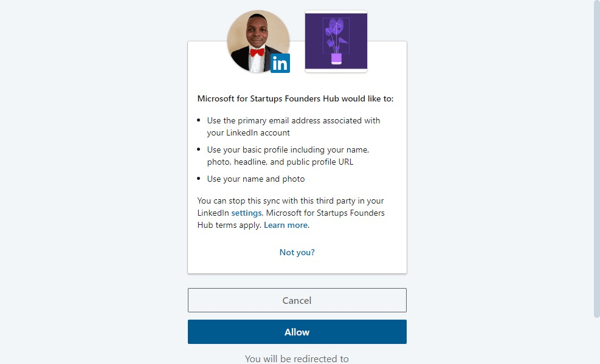Select the "Use your name and photo" text

click(x=256, y=179)
